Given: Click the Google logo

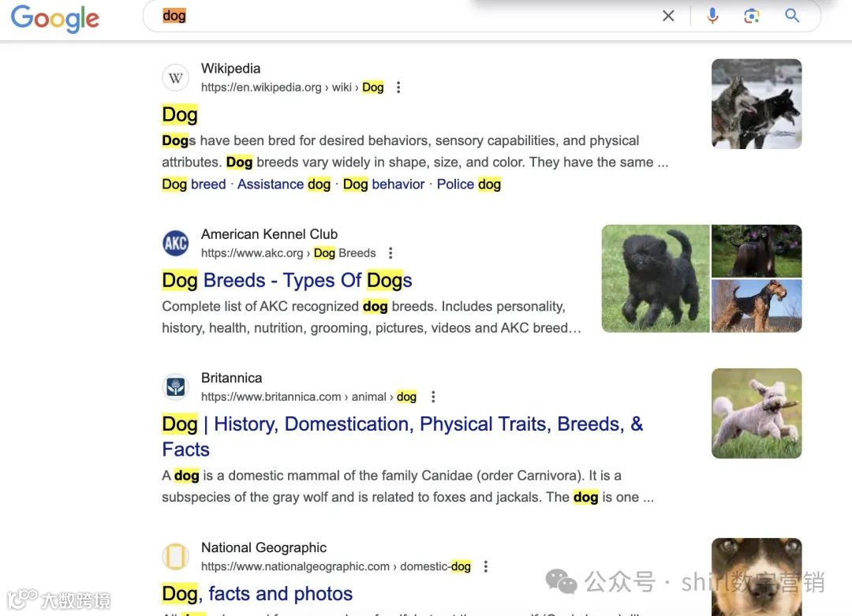Looking at the screenshot, I should click(55, 18).
